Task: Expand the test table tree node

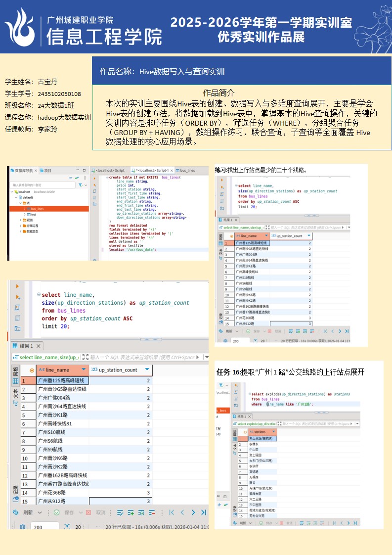Action: coord(25,214)
